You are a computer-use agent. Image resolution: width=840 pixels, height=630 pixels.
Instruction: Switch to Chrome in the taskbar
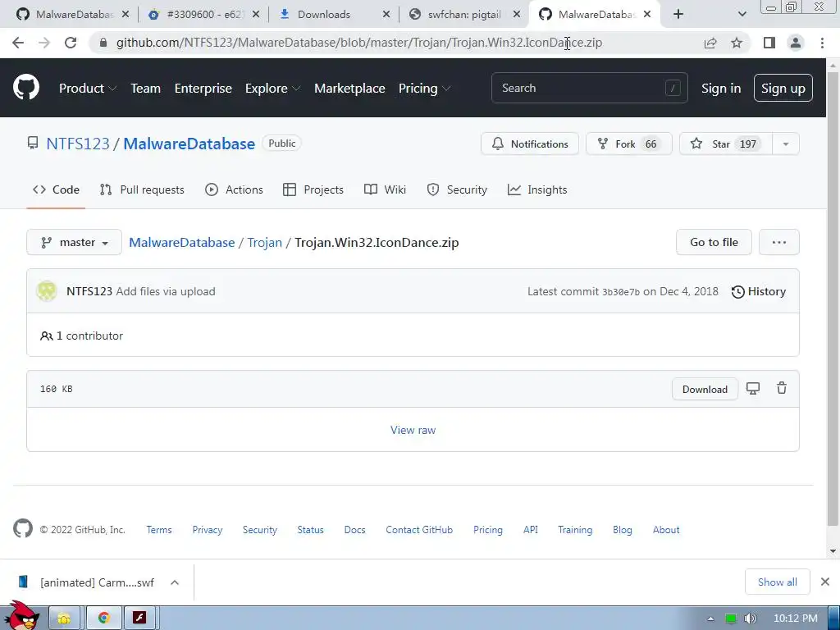coord(104,619)
